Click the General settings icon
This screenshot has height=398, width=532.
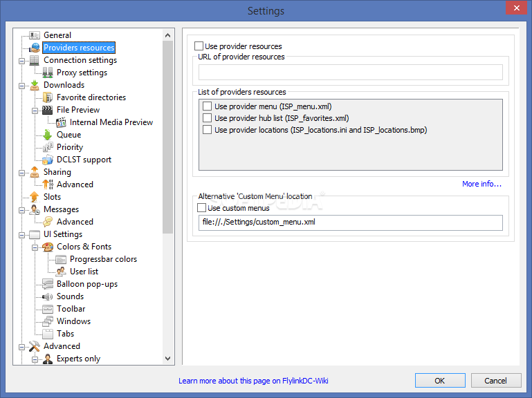35,35
